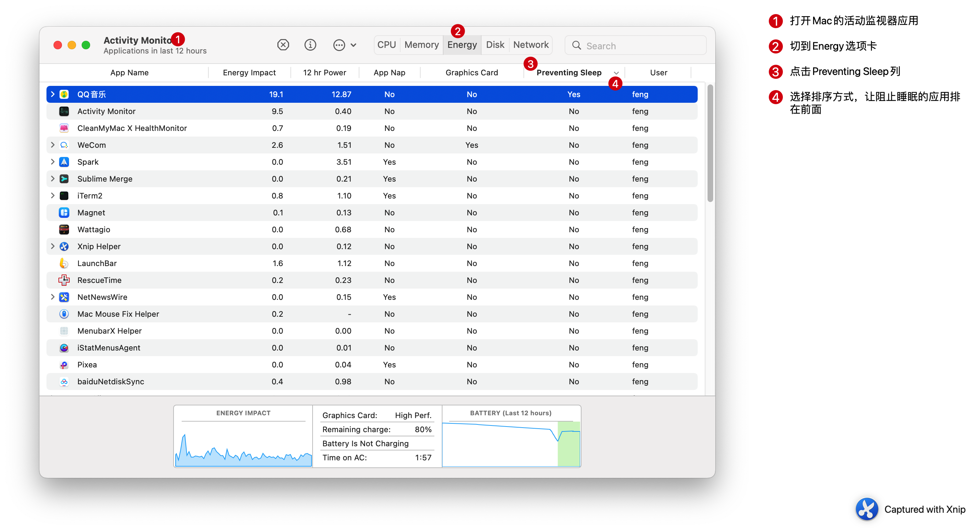Select the baiduNetdiskSync process name

click(110, 381)
